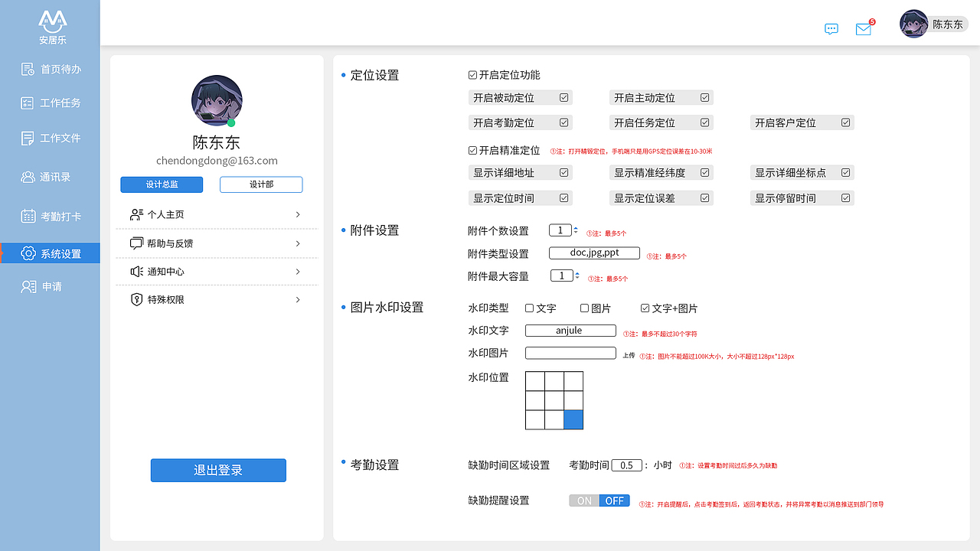Click the 设计总监 tag button

162,184
